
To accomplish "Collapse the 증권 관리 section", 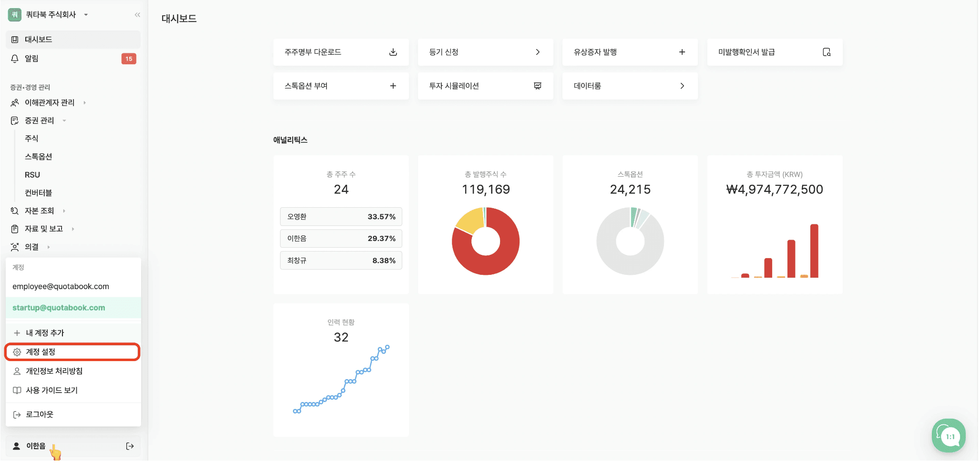I will tap(65, 120).
